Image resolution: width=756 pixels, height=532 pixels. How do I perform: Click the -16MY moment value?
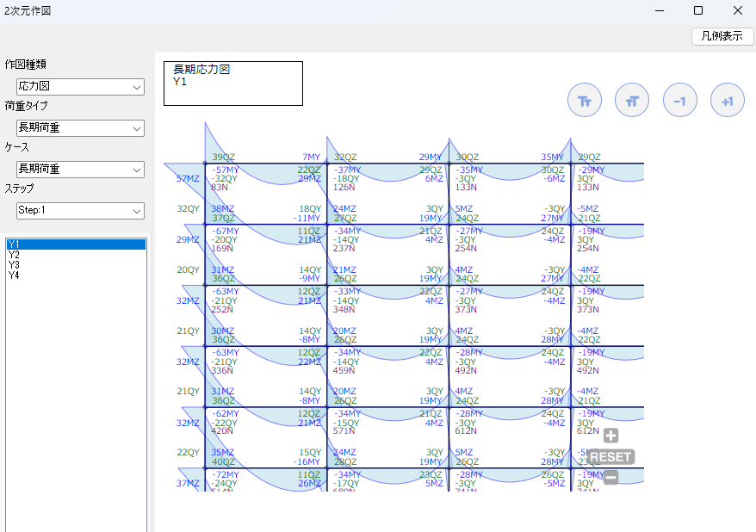pos(307,461)
